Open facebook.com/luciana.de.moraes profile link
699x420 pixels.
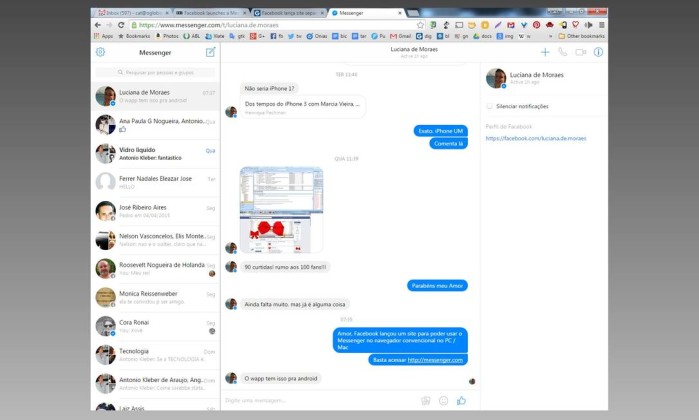coord(536,139)
